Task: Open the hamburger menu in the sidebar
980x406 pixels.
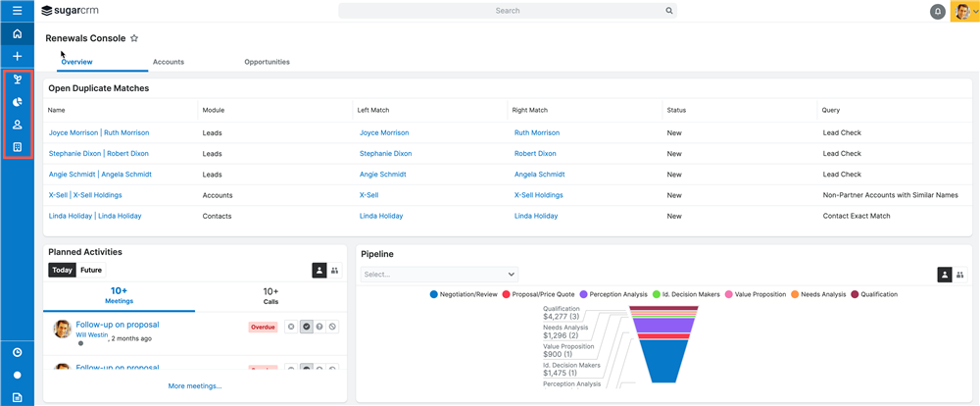Action: coord(17,11)
